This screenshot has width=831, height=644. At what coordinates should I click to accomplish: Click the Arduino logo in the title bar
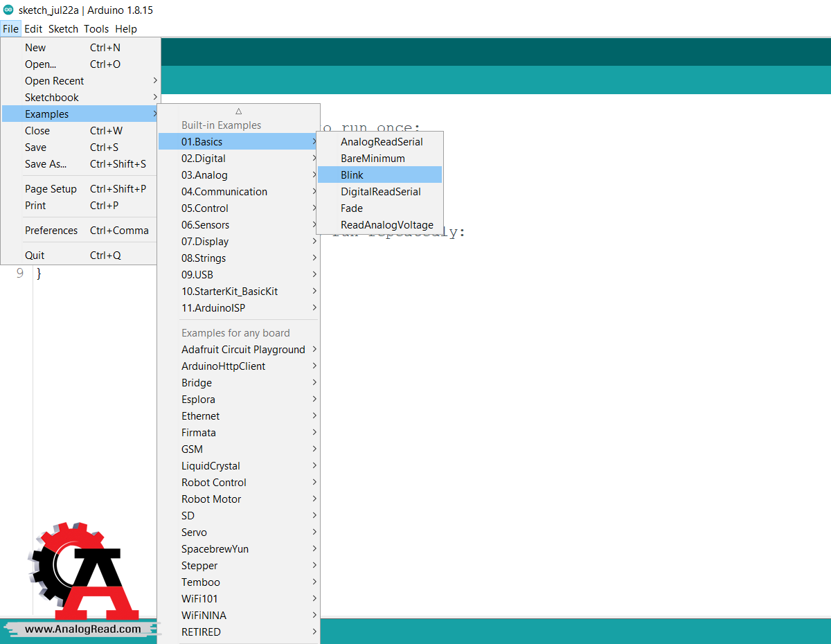click(x=8, y=10)
